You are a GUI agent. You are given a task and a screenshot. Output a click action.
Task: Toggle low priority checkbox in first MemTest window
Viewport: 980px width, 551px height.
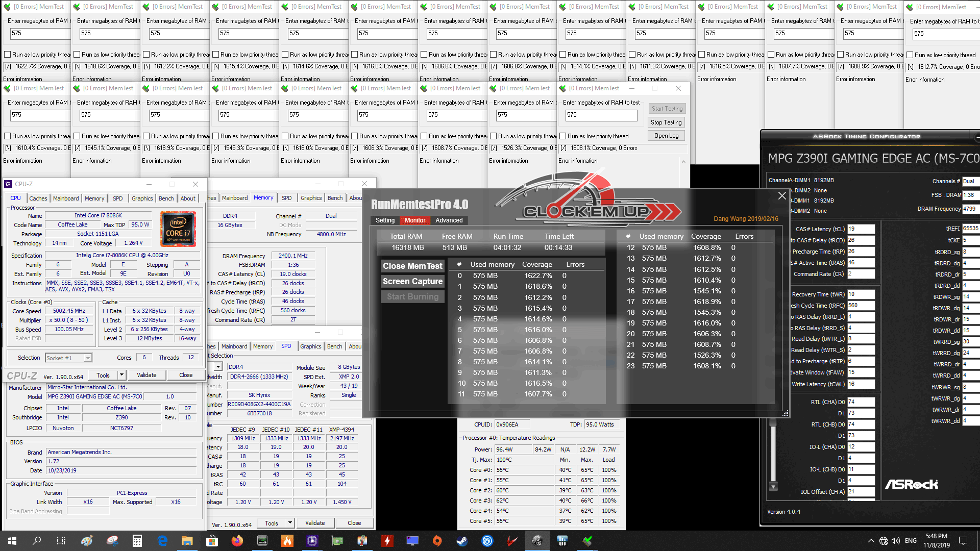pyautogui.click(x=8, y=55)
